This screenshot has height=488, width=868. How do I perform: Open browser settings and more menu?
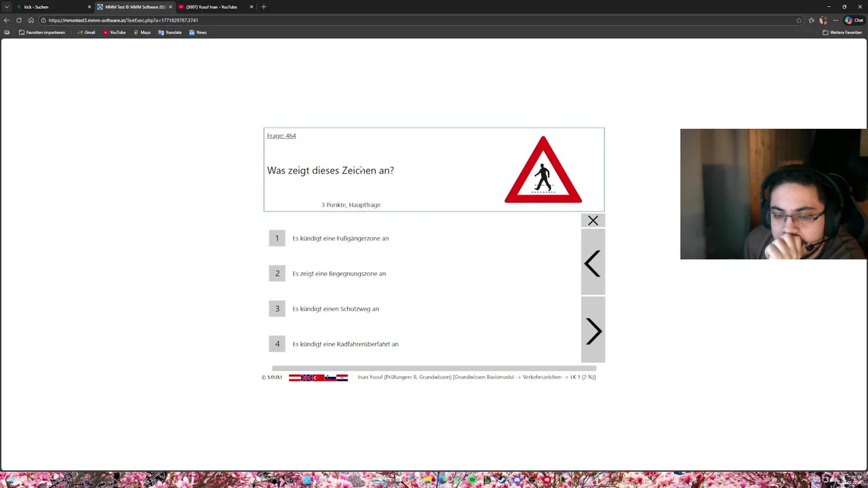coord(835,20)
